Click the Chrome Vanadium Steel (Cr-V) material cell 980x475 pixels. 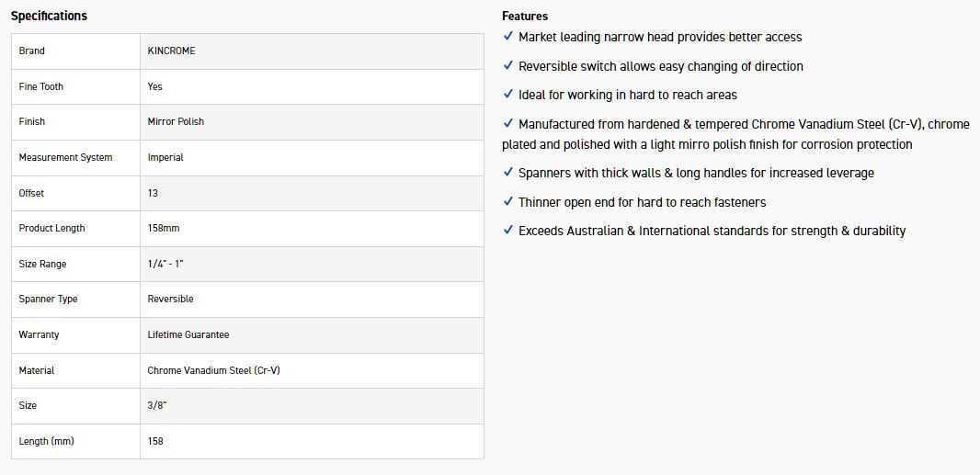click(x=213, y=370)
